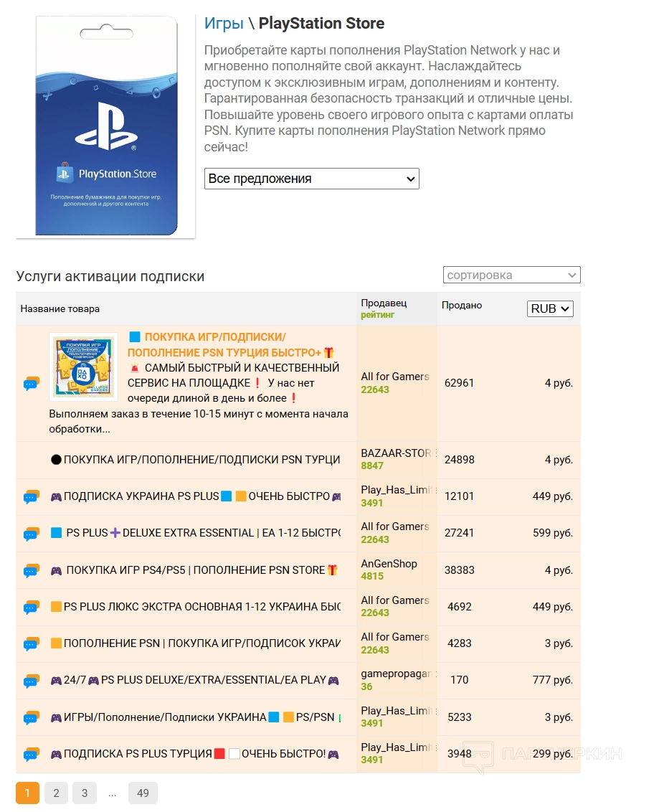Open ПОКУПКА ИГР PS4/PS5 listing

pos(194,570)
